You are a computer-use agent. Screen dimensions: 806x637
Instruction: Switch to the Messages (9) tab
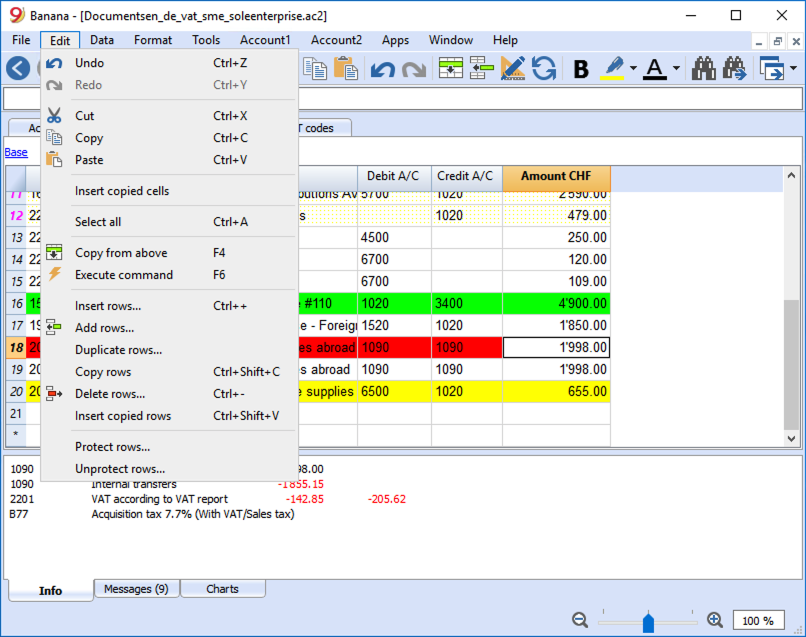[136, 589]
